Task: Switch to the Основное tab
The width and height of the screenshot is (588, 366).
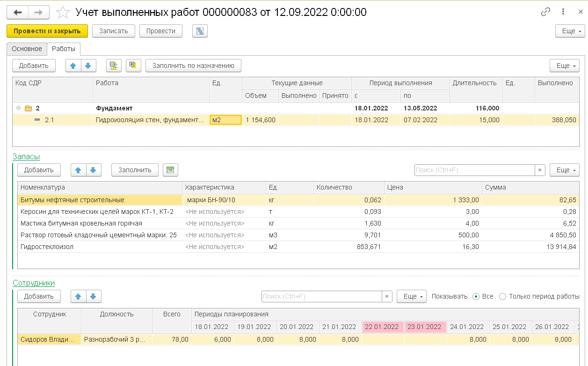Action: (27, 49)
